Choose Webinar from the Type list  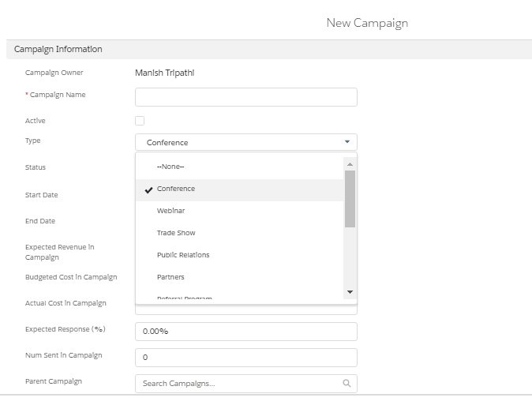coord(171,211)
